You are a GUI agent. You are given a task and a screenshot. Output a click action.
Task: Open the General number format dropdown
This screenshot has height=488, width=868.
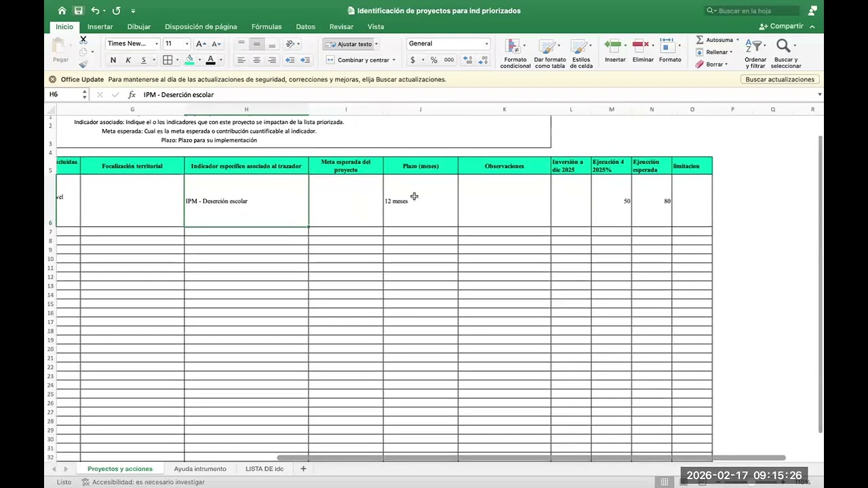pyautogui.click(x=448, y=43)
